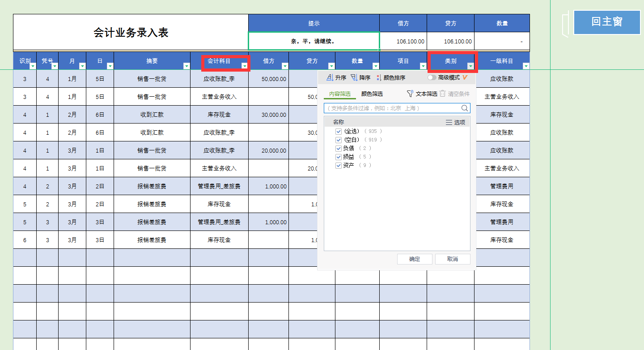Choose the 颜色排序 color sort icon

pyautogui.click(x=379, y=77)
